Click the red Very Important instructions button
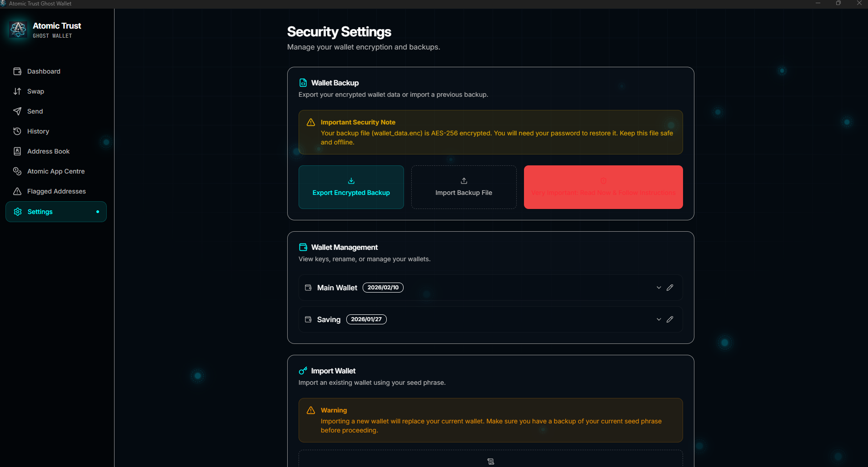 604,187
